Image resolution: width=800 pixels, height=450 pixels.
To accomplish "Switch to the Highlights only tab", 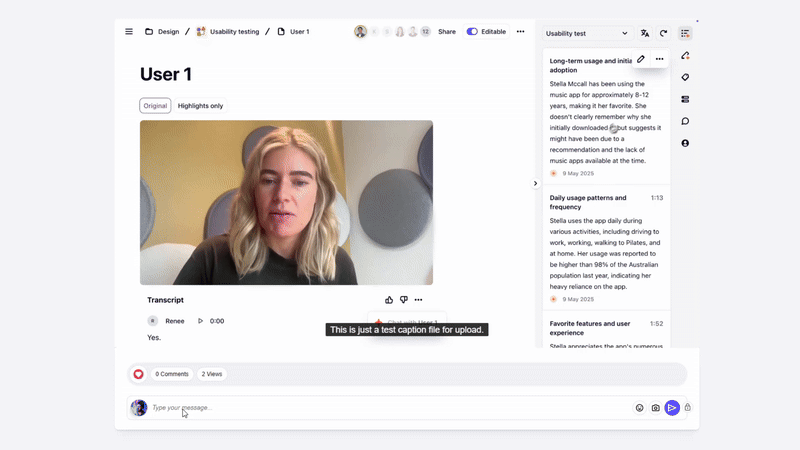I will (x=200, y=106).
